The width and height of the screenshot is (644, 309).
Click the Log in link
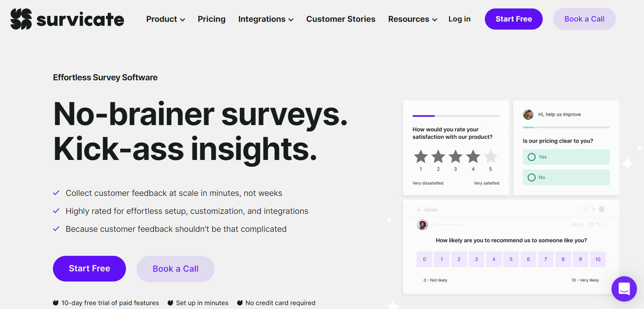(x=459, y=19)
